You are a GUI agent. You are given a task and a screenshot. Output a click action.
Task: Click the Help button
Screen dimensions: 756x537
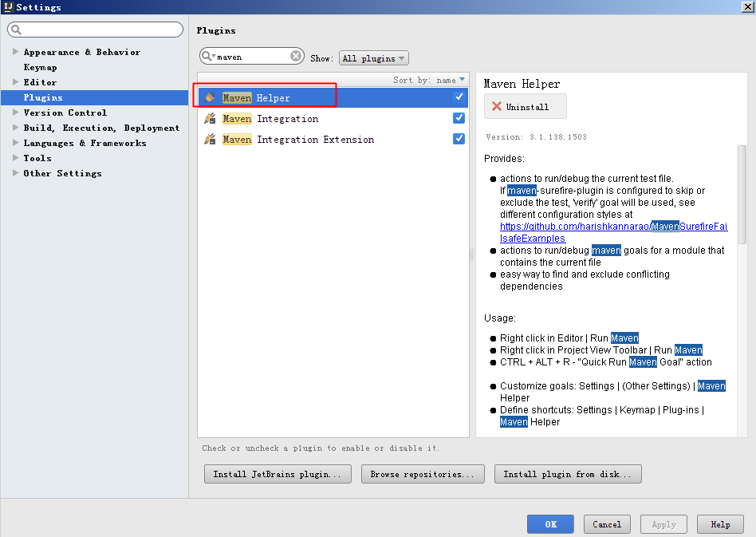click(720, 524)
